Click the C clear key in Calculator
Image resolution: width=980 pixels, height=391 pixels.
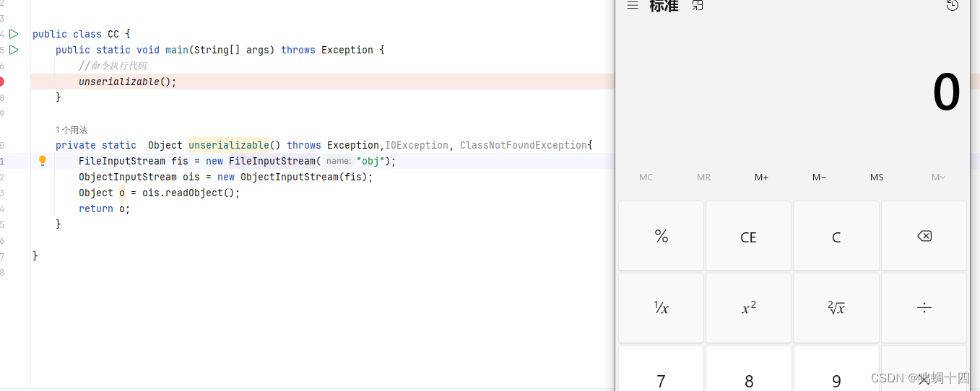(836, 236)
